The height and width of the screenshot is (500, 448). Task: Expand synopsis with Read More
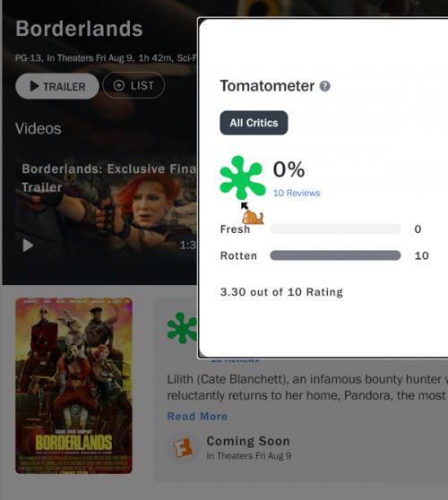[x=197, y=416]
